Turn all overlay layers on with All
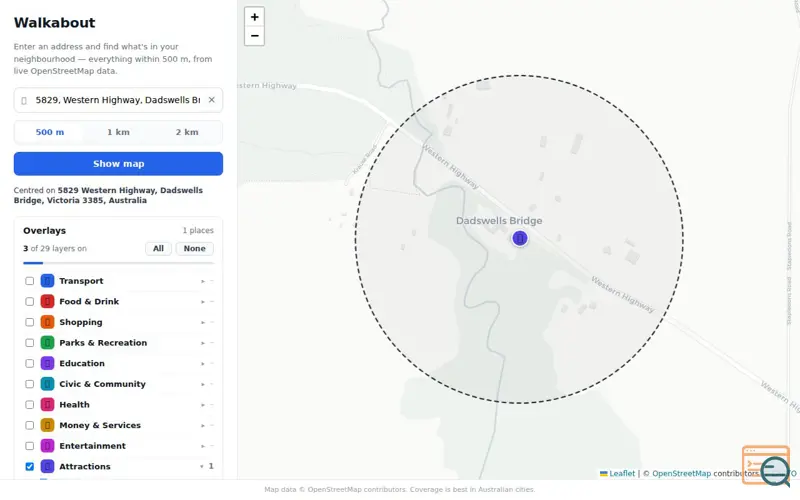Image resolution: width=800 pixels, height=500 pixels. pyautogui.click(x=158, y=248)
